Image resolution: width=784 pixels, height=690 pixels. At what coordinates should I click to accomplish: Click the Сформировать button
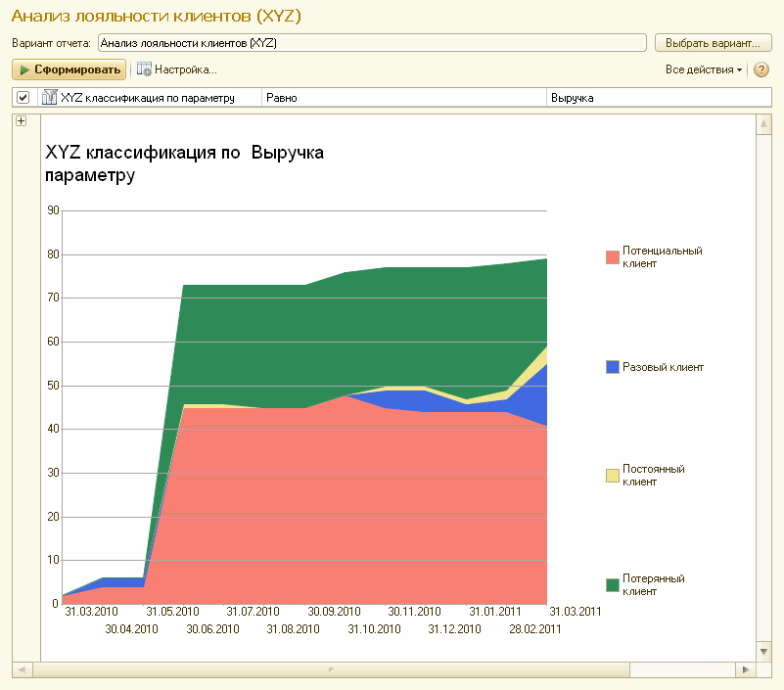(x=69, y=69)
